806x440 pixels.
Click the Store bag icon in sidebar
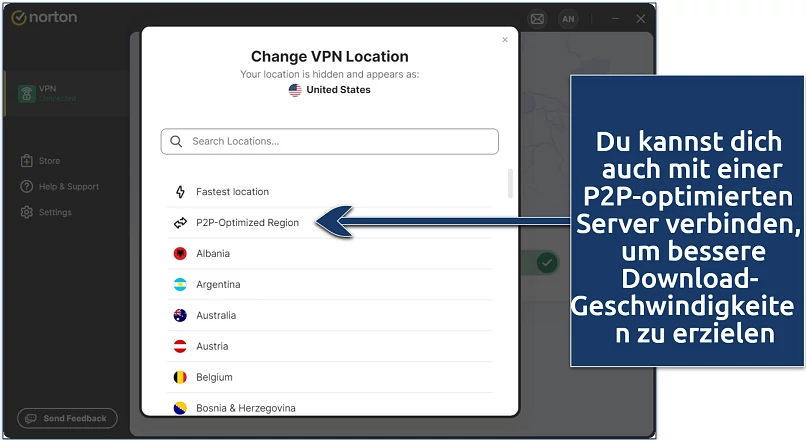[x=27, y=161]
